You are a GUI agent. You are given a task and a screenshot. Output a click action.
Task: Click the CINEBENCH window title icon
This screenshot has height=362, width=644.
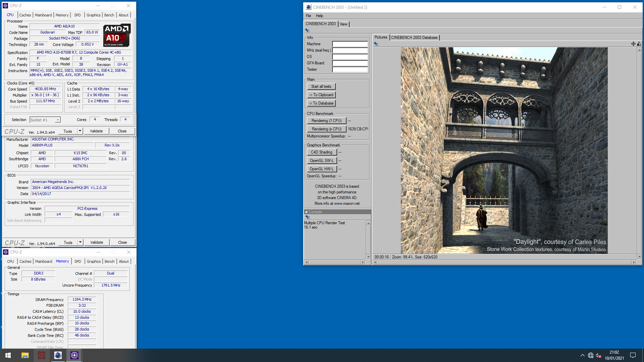tap(309, 7)
